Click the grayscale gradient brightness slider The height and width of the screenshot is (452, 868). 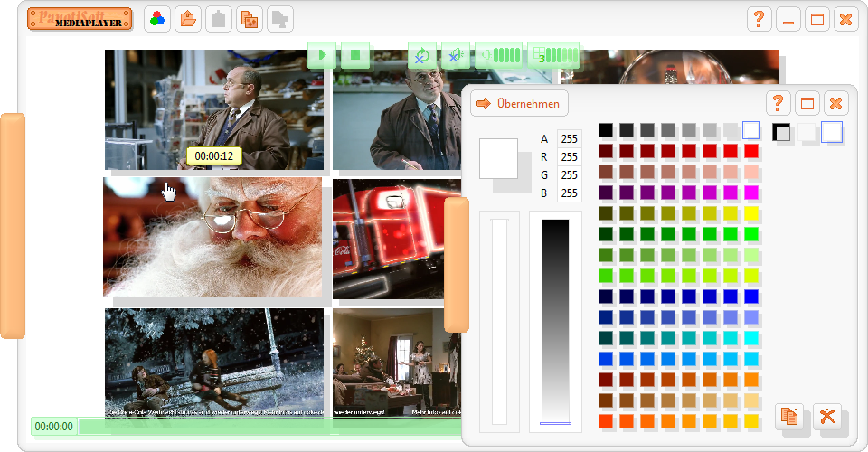pos(555,321)
